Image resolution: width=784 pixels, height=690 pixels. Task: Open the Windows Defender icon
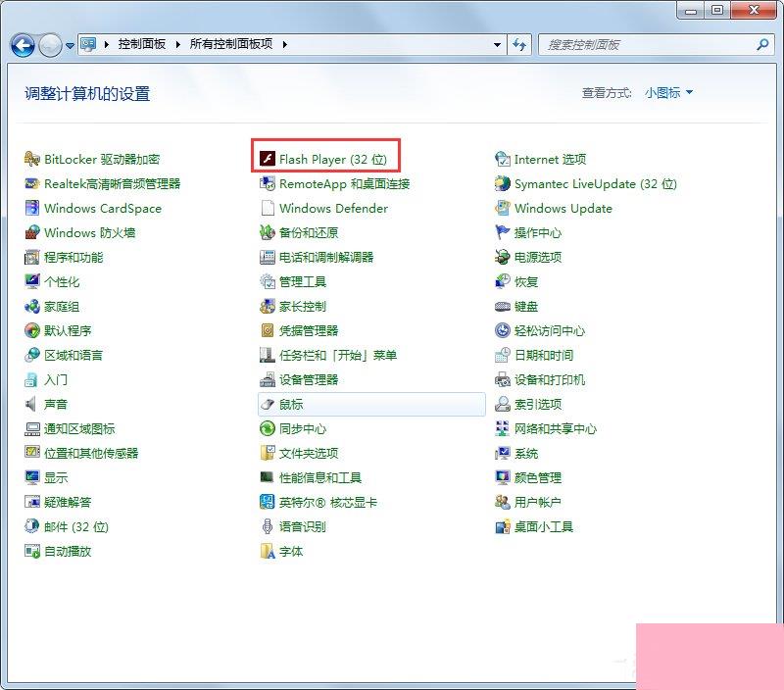268,208
